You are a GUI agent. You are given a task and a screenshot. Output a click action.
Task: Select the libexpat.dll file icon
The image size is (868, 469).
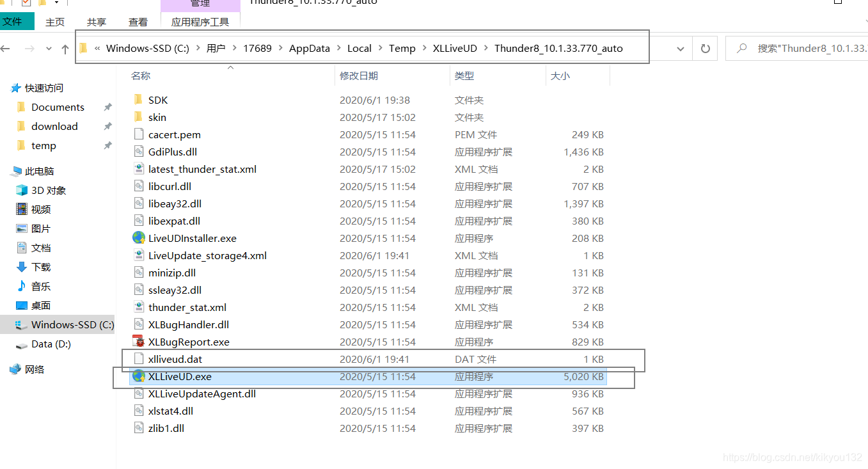click(138, 221)
